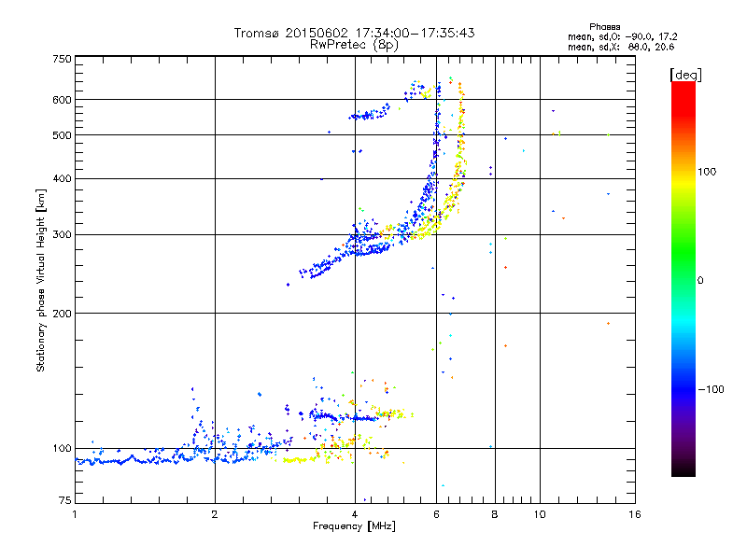Click the 'Frequency [MHz]' axis label
This screenshot has width=747, height=560.
tap(354, 526)
